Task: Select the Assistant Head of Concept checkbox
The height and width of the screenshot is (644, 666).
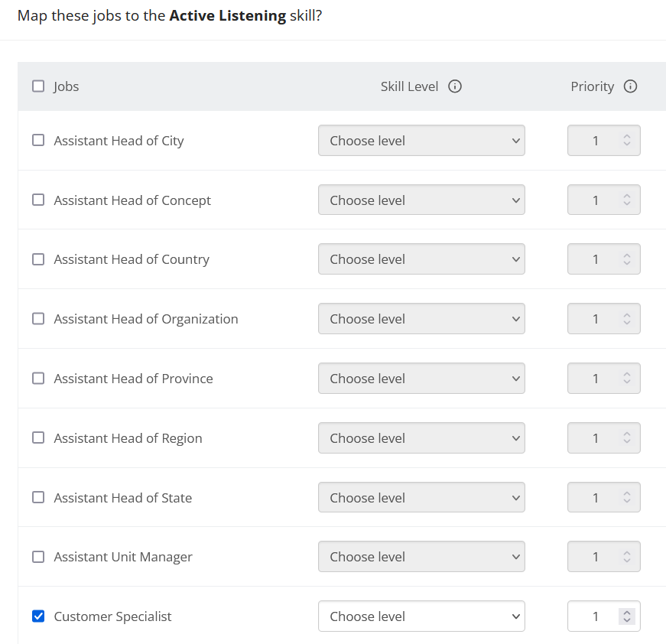Action: pos(38,200)
